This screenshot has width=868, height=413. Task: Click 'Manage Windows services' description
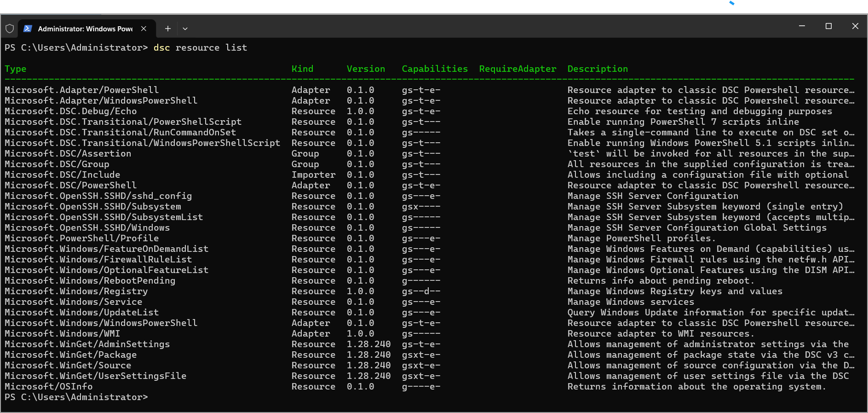point(631,302)
